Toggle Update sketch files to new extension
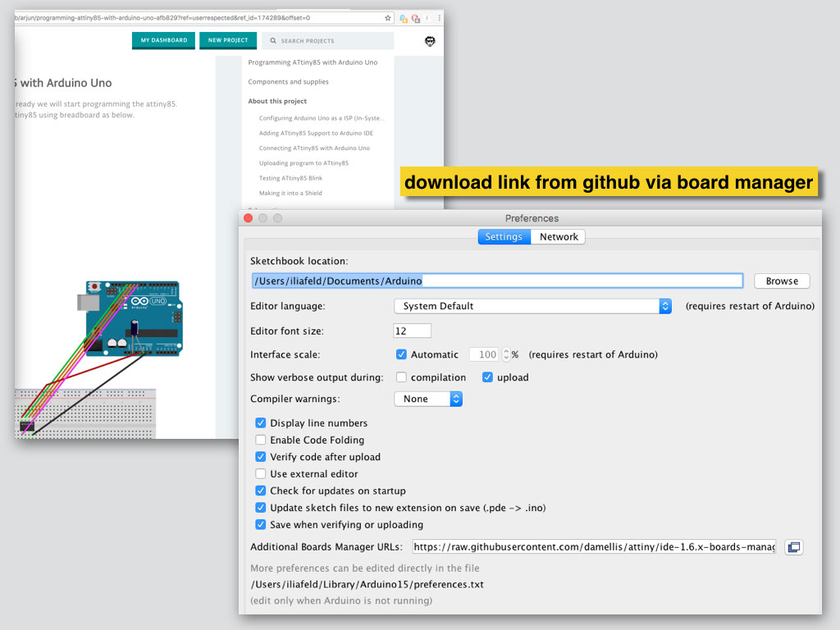The image size is (840, 630). coord(260,508)
